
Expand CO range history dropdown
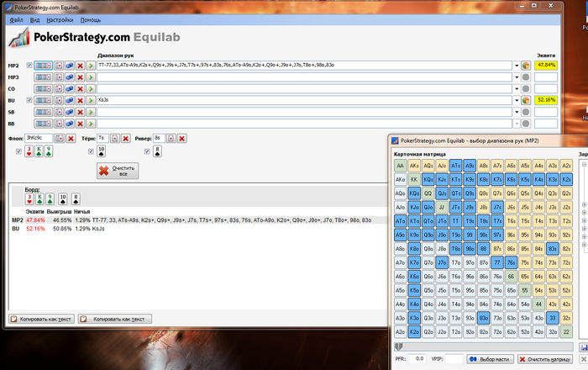point(517,88)
